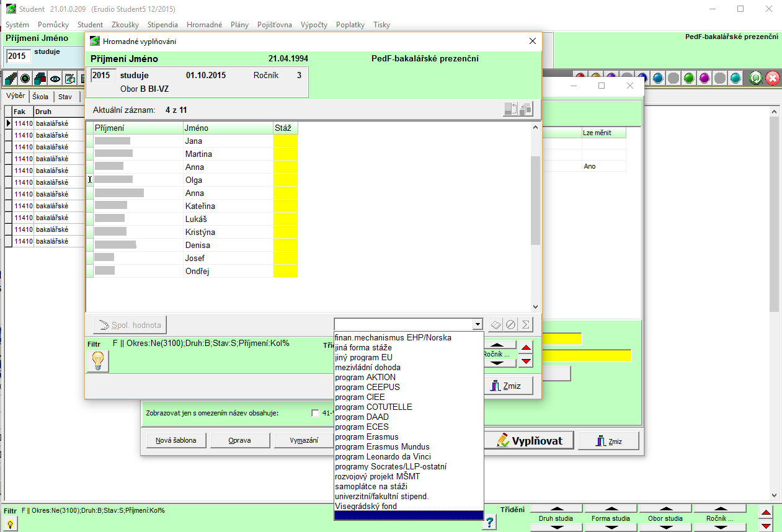Screen dimensions: 782x532
Task: Open the Stipendia menu
Action: [162, 25]
